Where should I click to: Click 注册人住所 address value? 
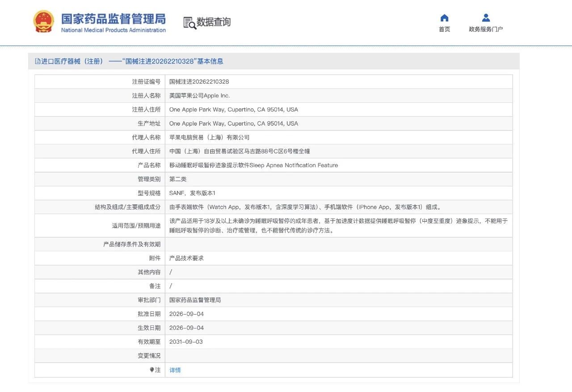pyautogui.click(x=234, y=110)
